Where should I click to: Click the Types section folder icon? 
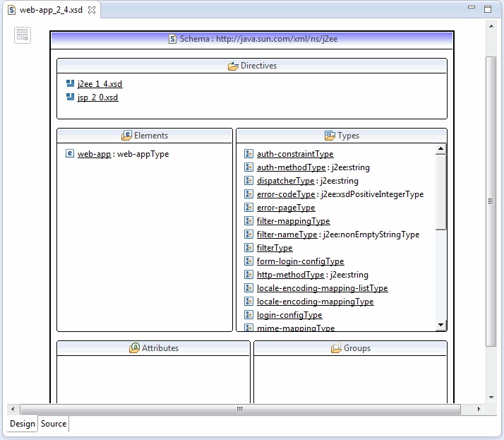[x=330, y=136]
